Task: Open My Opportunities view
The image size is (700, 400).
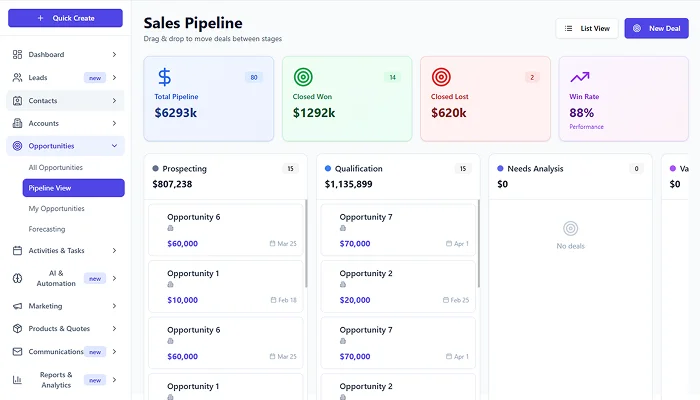Action: [x=56, y=208]
